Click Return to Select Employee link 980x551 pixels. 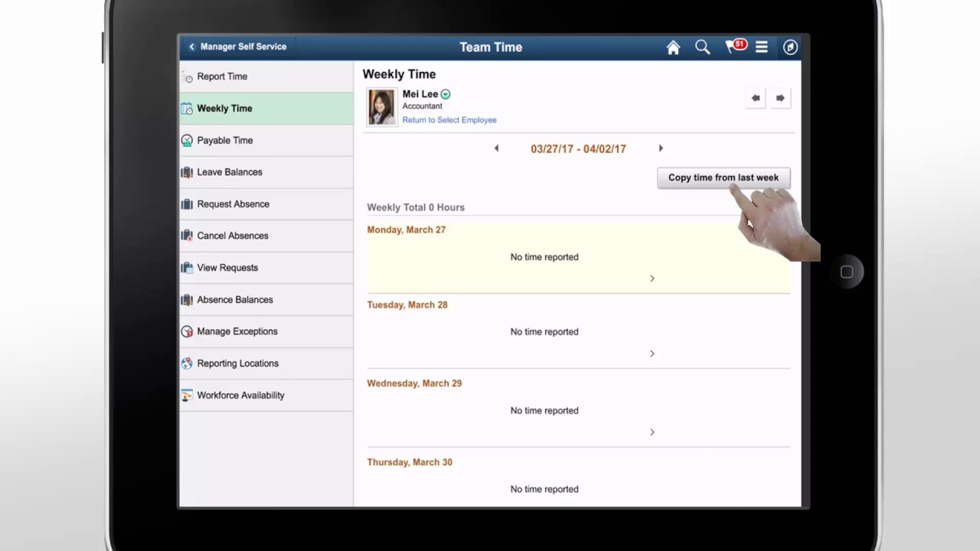(449, 120)
